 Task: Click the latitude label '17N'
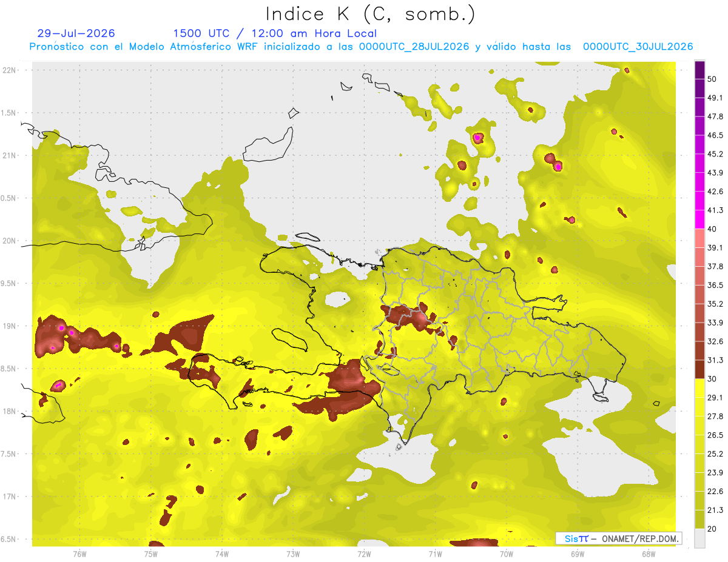click(8, 497)
